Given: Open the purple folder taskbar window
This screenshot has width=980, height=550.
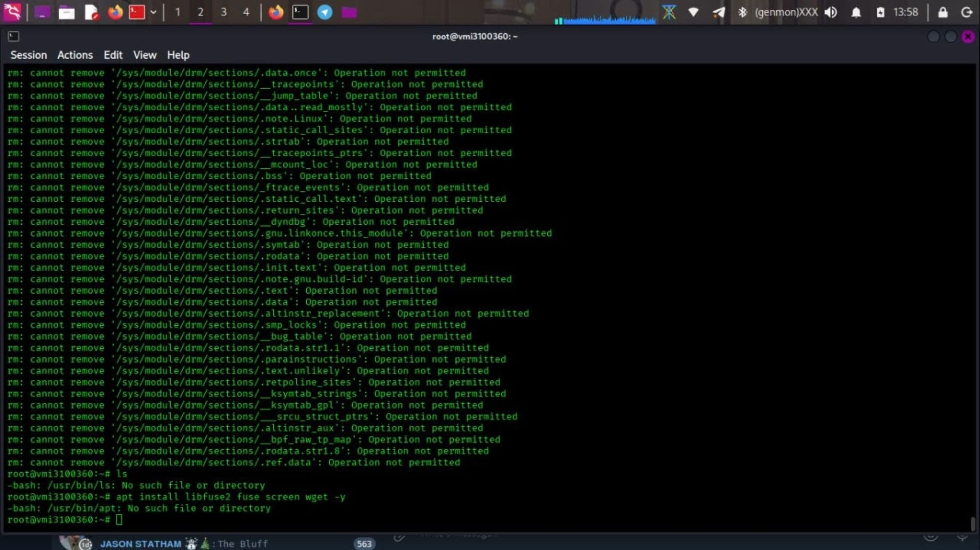Looking at the screenshot, I should [349, 12].
